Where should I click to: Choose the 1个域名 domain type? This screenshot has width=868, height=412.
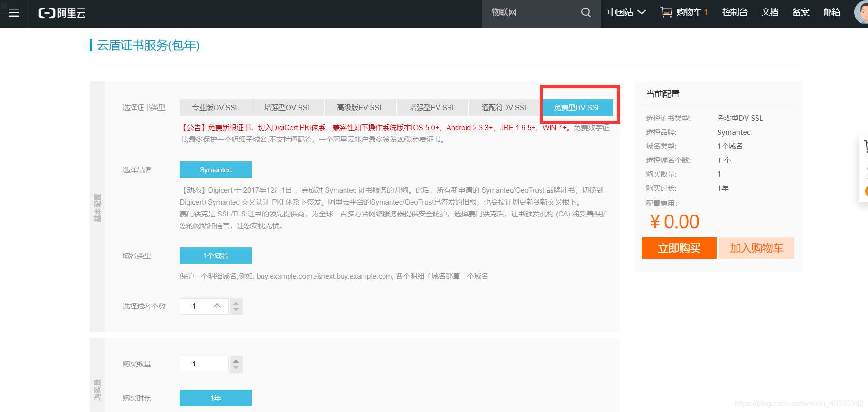coord(215,256)
